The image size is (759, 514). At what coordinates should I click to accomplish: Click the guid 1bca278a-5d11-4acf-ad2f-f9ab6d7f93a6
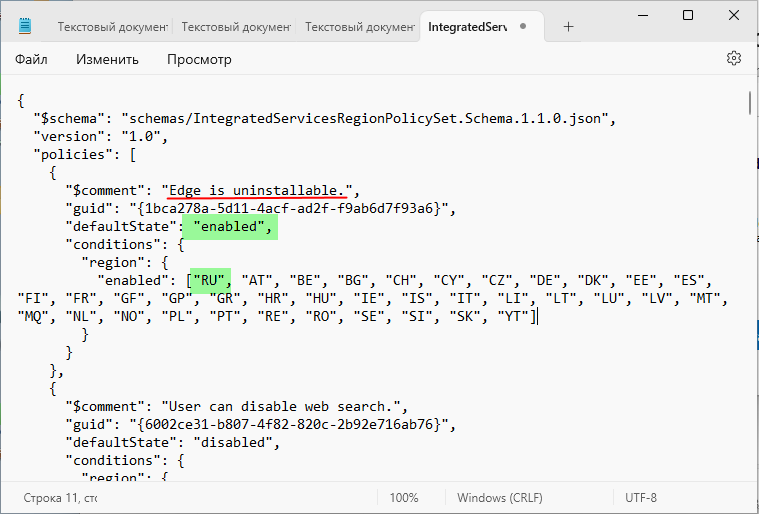point(289,208)
